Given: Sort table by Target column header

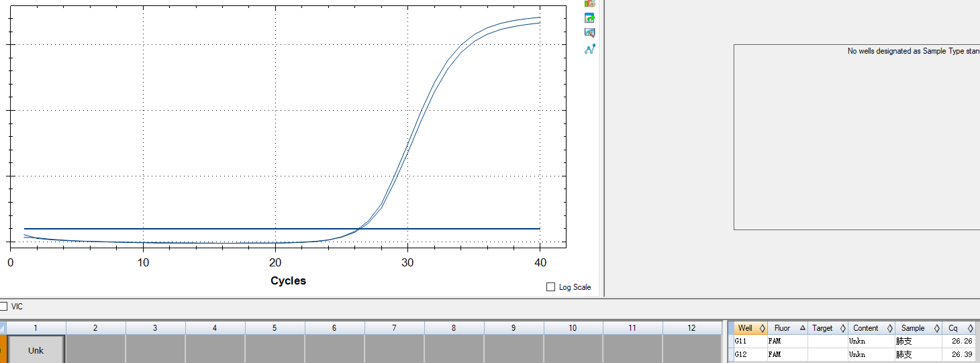Looking at the screenshot, I should 828,328.
